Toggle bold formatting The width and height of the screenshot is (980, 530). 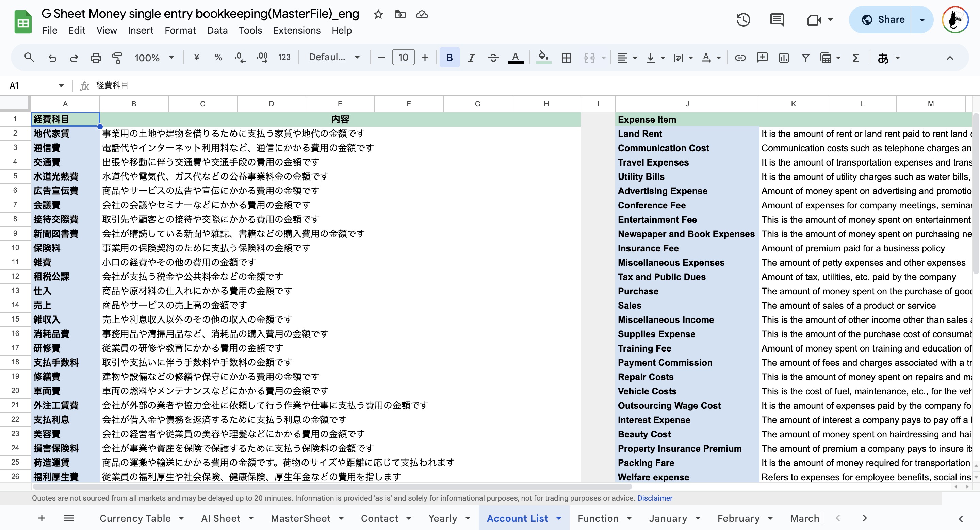pyautogui.click(x=449, y=58)
